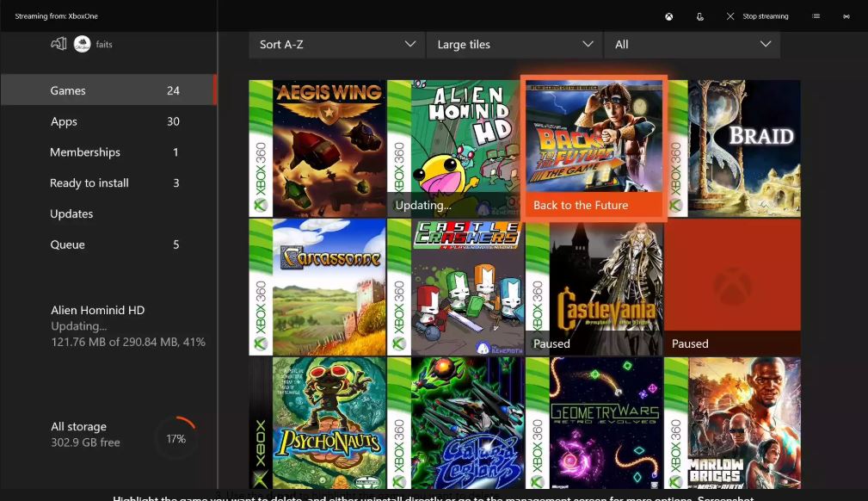The image size is (868, 501).
Task: Click the Queue count 5
Action: 176,244
